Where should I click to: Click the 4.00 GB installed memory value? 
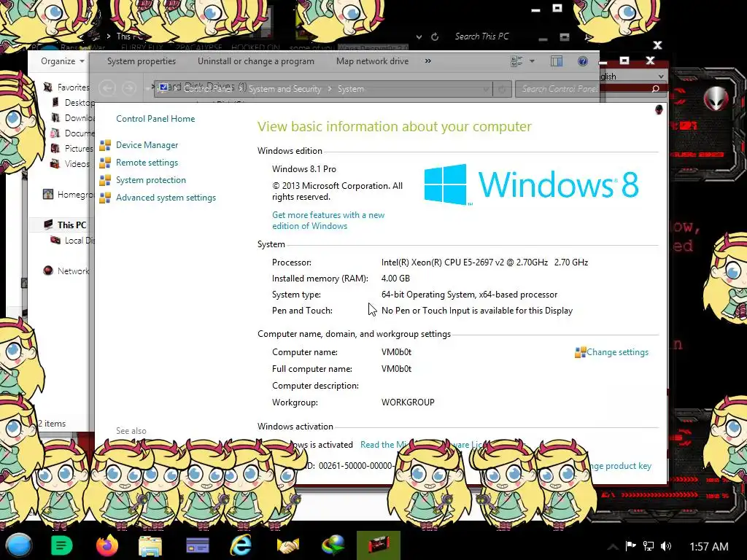tap(395, 278)
